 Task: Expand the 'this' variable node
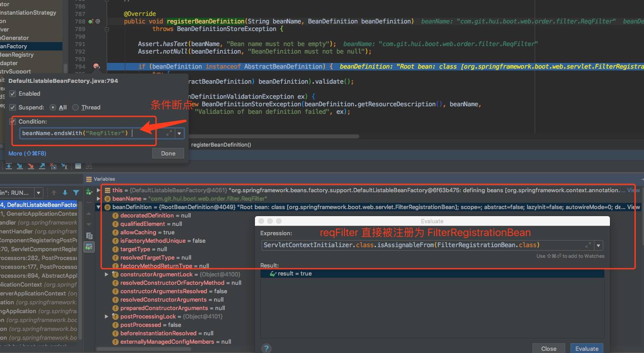point(99,190)
